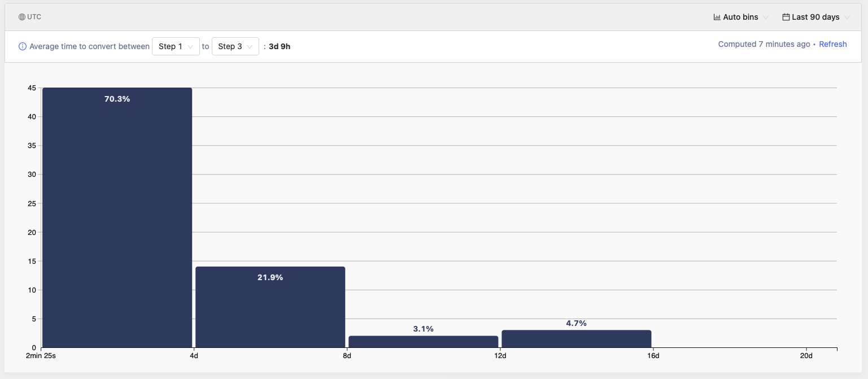Image resolution: width=868 pixels, height=379 pixels.
Task: Click the UTC globe icon
Action: point(21,16)
